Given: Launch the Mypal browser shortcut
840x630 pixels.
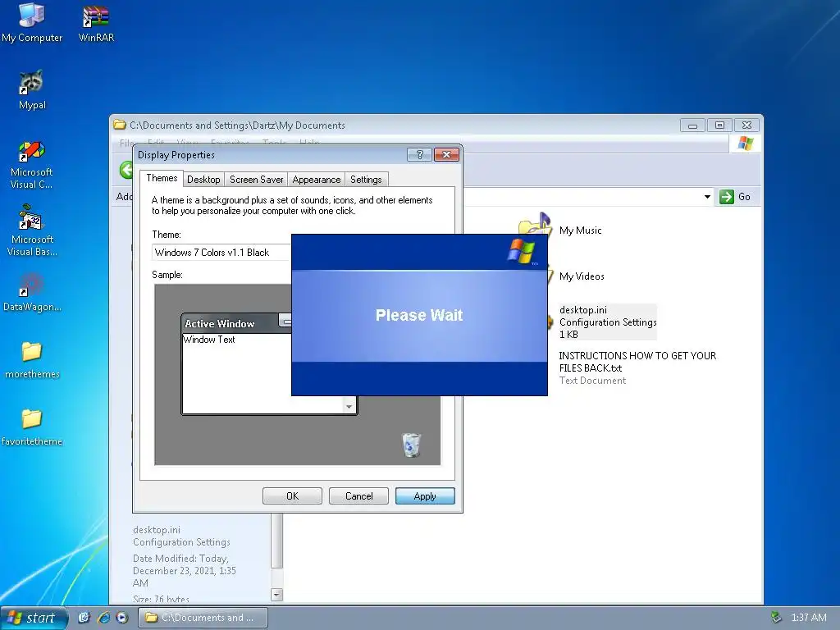Looking at the screenshot, I should (x=32, y=90).
